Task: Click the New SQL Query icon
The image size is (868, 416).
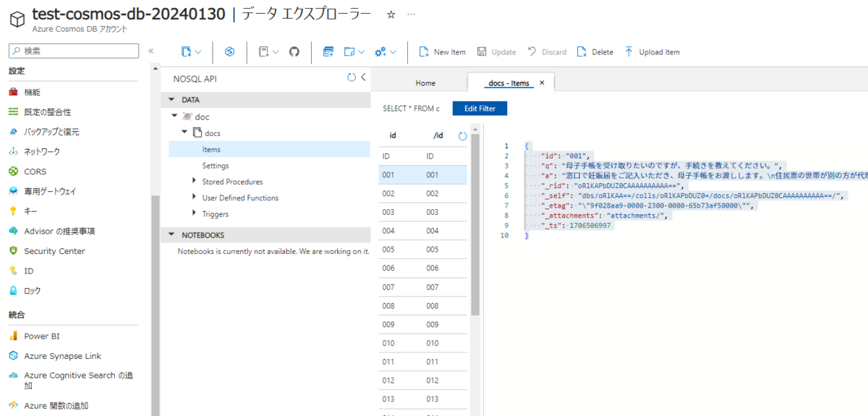Action: pos(328,51)
